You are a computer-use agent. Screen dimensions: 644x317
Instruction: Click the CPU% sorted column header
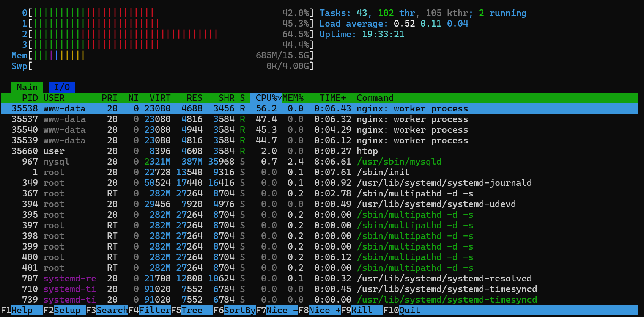pos(266,98)
